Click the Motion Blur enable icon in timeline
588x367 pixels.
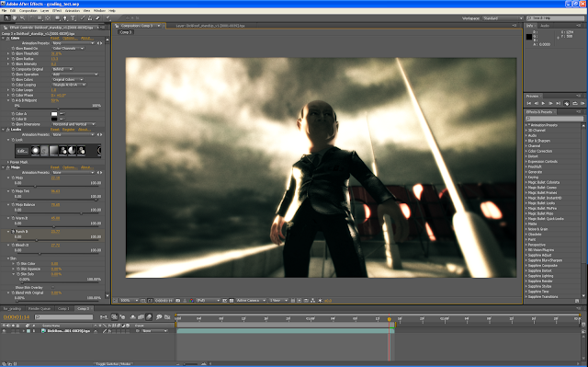pyautogui.click(x=149, y=317)
